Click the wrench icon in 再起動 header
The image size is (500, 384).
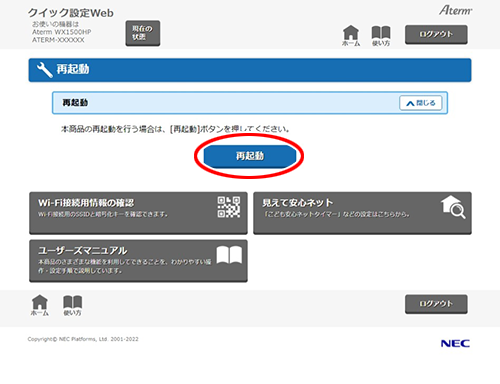click(x=44, y=70)
